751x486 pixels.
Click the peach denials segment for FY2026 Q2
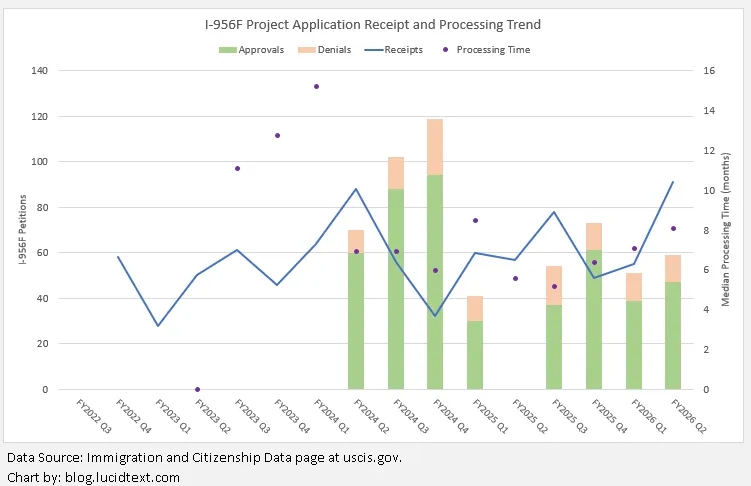coord(673,269)
